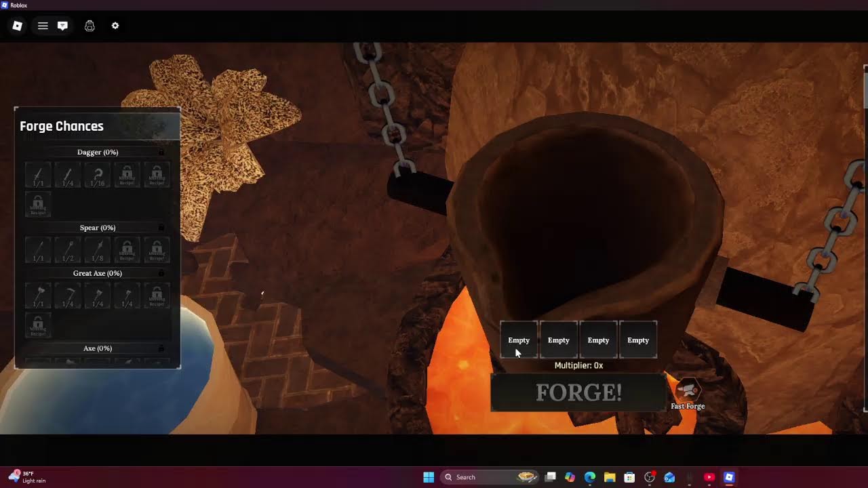The width and height of the screenshot is (868, 488).
Task: Open the hamburger list menu in top bar
Action: tap(43, 26)
